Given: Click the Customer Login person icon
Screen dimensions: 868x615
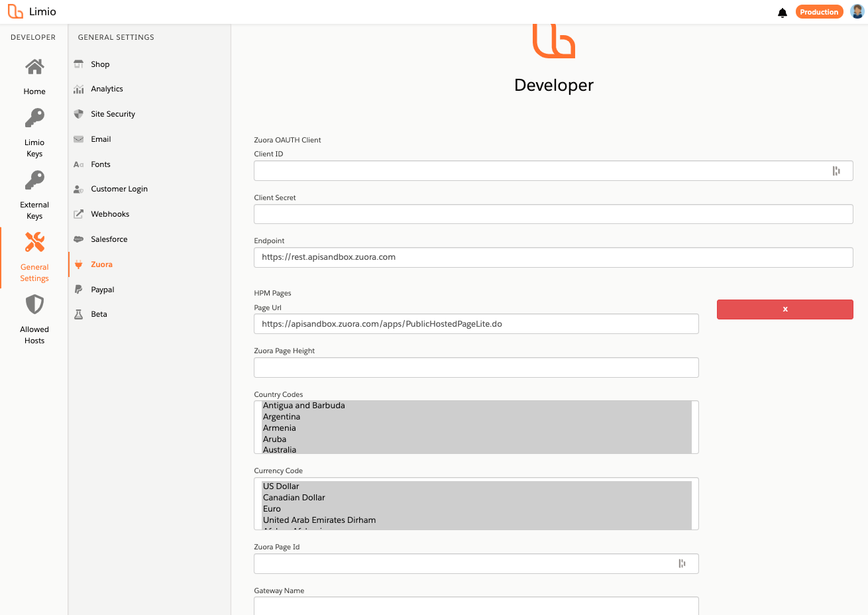Looking at the screenshot, I should click(78, 189).
